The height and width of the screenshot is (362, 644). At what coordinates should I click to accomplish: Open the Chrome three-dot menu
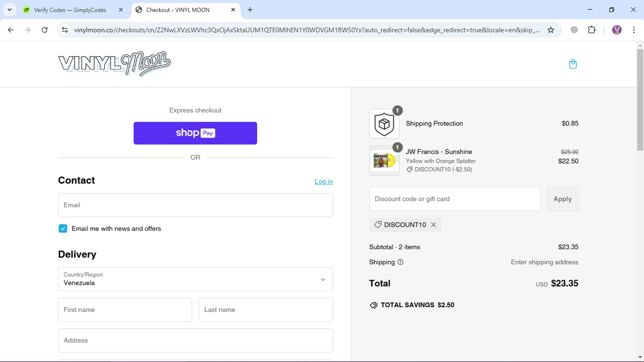pos(634,30)
